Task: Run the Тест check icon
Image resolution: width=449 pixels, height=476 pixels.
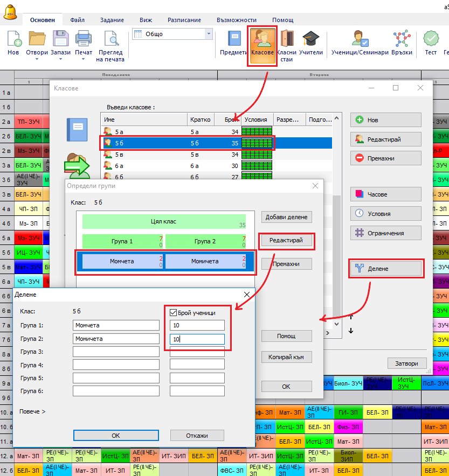Action: tap(430, 39)
